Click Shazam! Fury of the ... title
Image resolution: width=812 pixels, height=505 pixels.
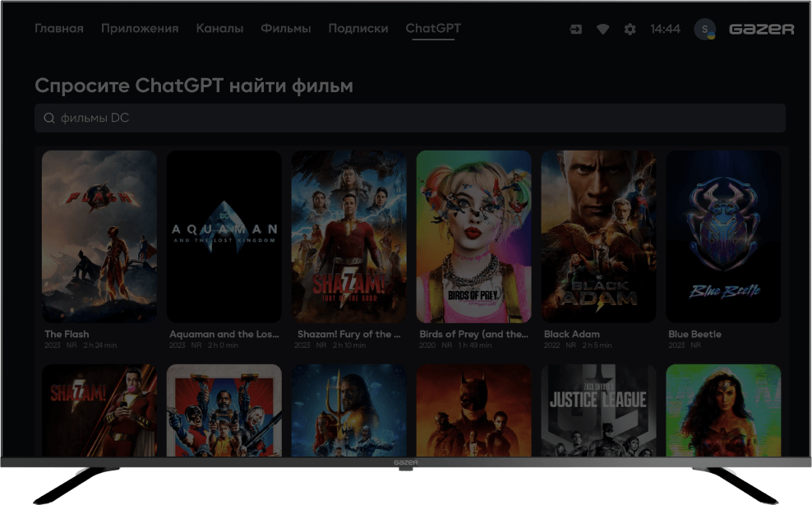[349, 335]
